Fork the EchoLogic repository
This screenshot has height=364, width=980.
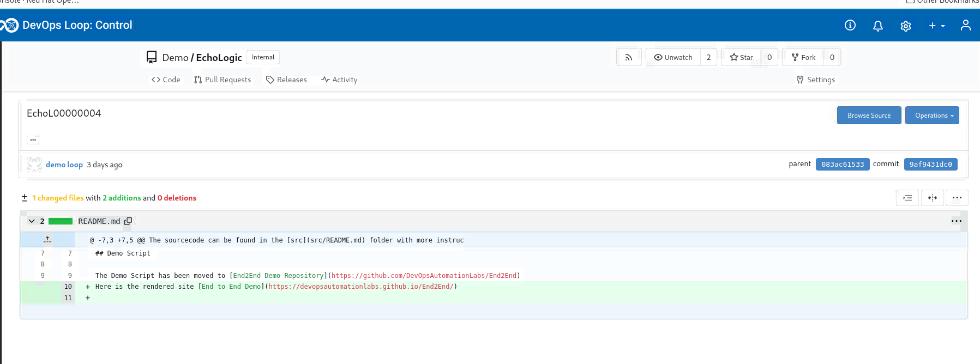803,57
